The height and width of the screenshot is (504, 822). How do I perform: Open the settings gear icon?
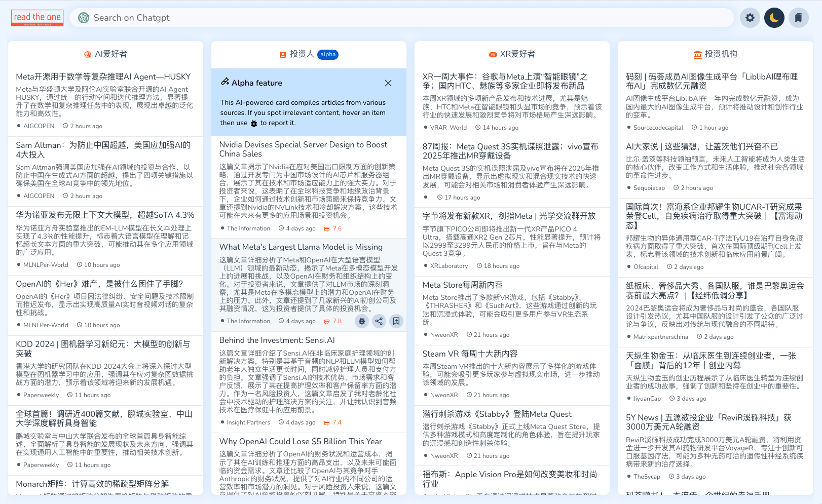click(x=750, y=18)
